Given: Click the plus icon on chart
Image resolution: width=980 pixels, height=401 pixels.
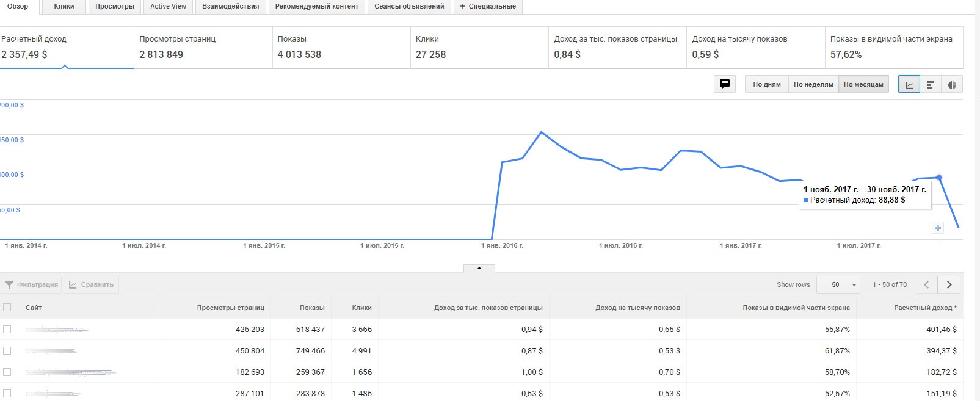Looking at the screenshot, I should [x=938, y=228].
